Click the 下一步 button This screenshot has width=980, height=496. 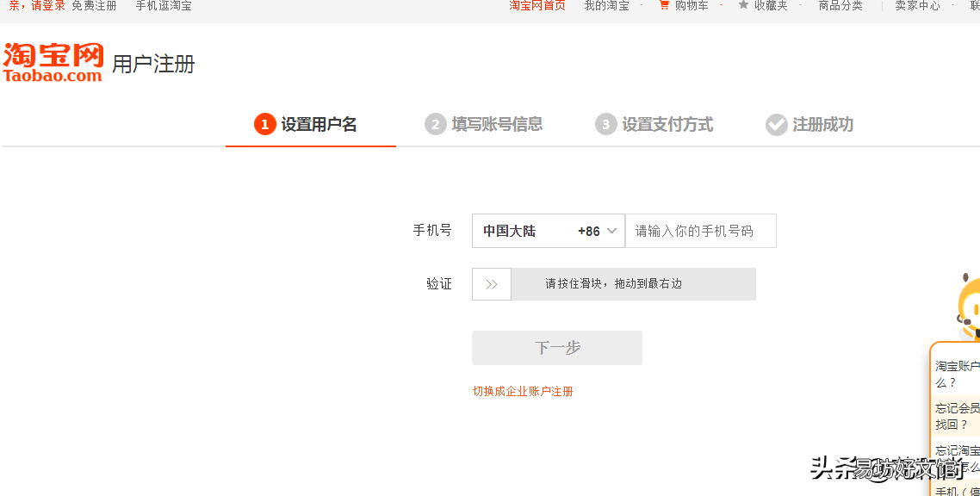(x=557, y=348)
